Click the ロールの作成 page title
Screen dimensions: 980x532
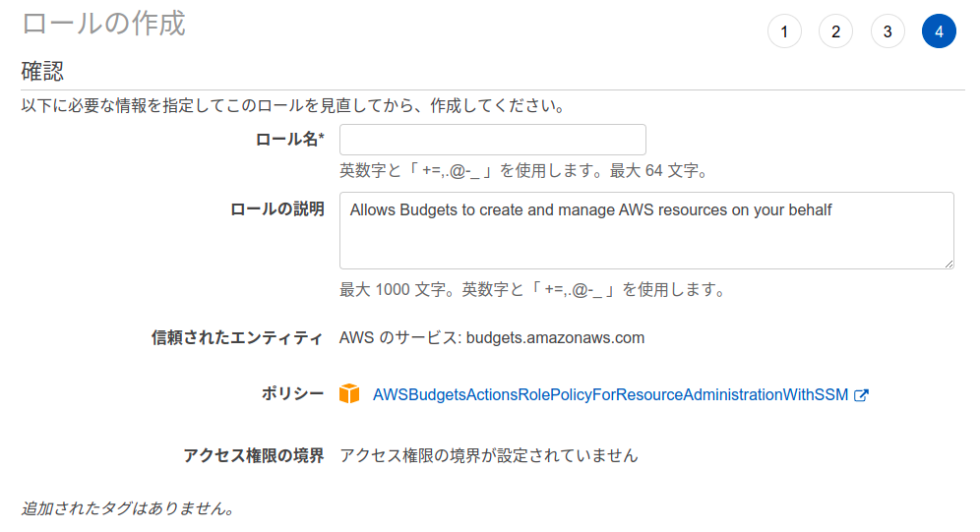[x=103, y=24]
